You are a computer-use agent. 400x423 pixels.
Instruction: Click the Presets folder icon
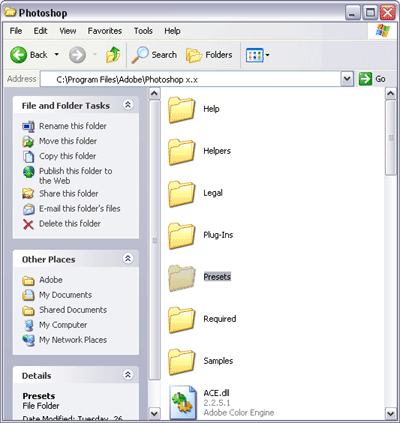(181, 278)
